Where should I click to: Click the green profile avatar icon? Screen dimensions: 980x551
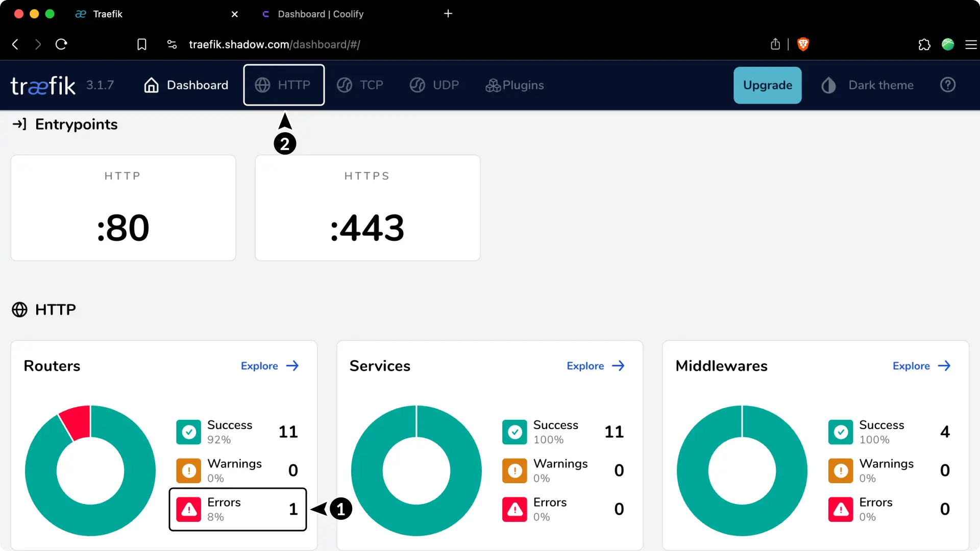click(948, 44)
